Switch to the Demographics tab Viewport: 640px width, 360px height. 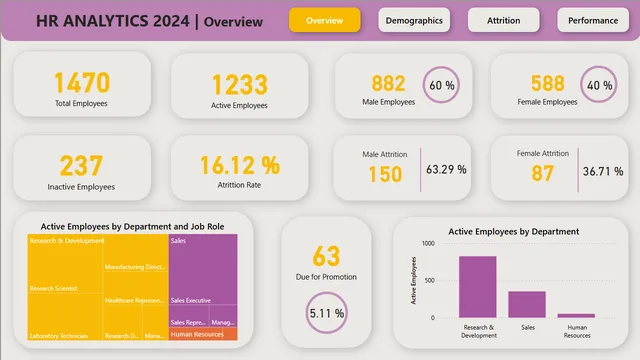(414, 20)
